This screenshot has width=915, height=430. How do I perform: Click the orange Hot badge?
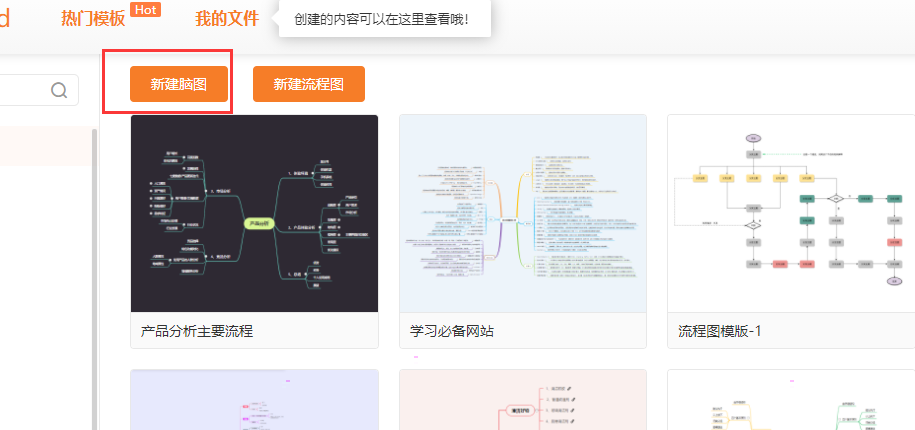pos(146,9)
